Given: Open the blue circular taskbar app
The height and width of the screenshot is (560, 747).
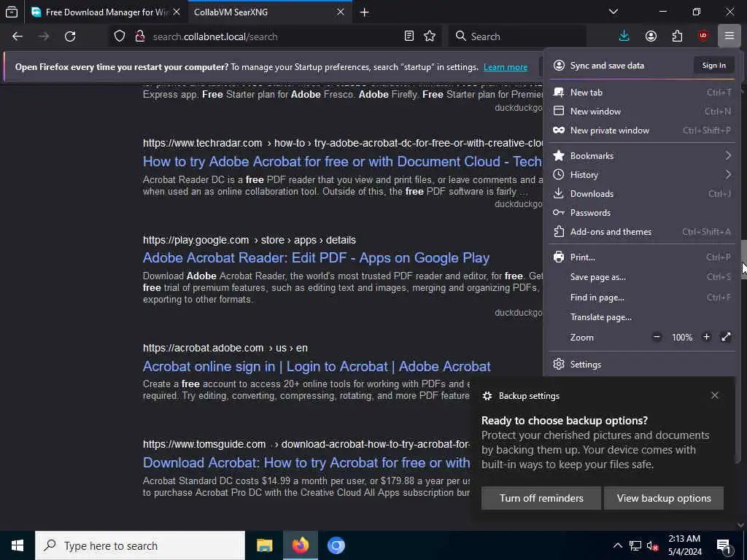Looking at the screenshot, I should click(336, 545).
